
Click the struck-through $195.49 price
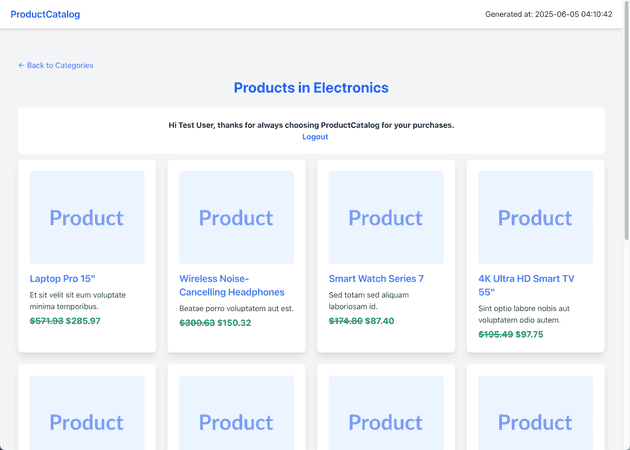coord(495,335)
